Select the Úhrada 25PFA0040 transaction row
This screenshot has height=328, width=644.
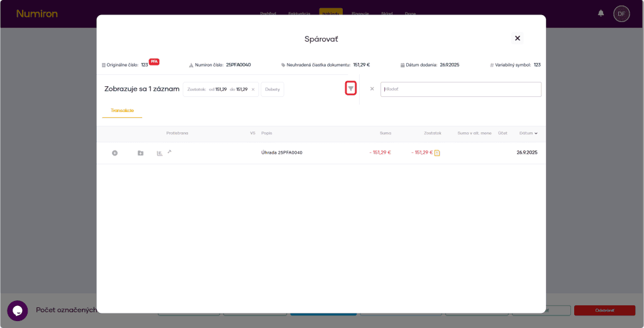[x=282, y=153]
